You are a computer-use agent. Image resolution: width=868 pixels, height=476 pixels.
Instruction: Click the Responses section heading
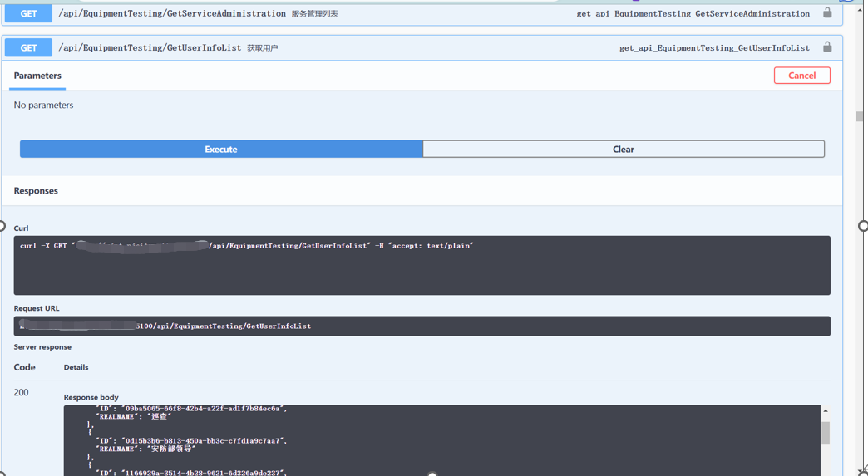point(36,191)
